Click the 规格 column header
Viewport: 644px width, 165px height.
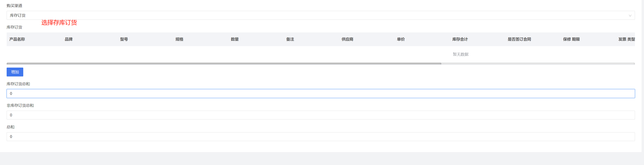click(x=179, y=39)
